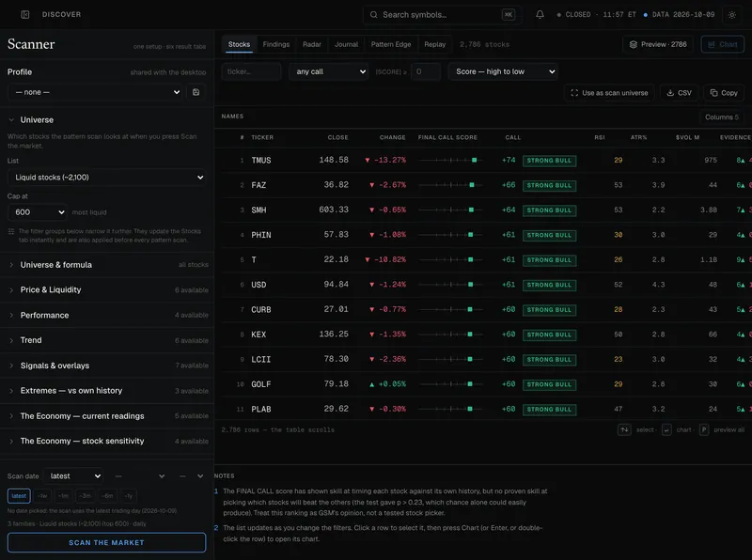752x560 pixels.
Task: Switch to the Journal tab
Action: point(346,44)
